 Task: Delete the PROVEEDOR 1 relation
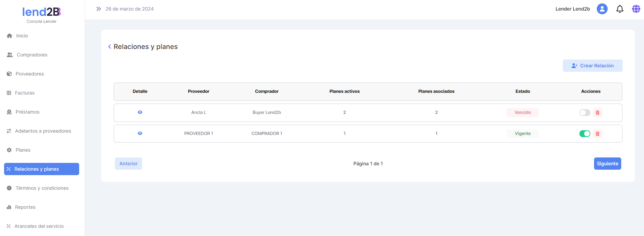[597, 134]
